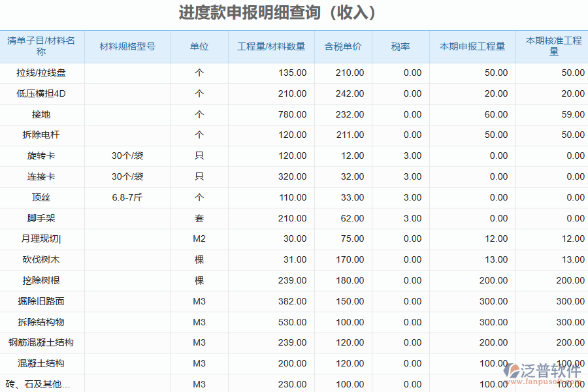Select the 钢筋混凝土结构 row
Image resolution: width=588 pixels, height=392 pixels.
[x=42, y=342]
